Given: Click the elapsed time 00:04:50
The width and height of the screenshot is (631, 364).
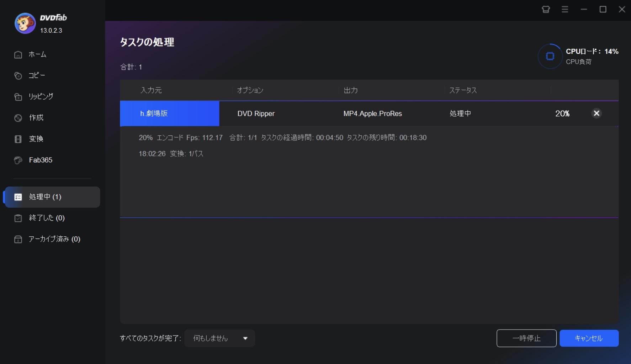Looking at the screenshot, I should (330, 138).
